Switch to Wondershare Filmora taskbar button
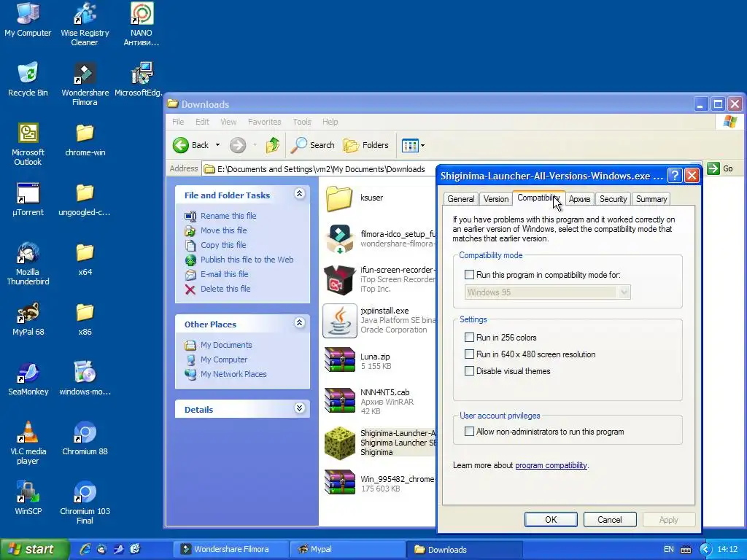This screenshot has height=560, width=747. 231,549
